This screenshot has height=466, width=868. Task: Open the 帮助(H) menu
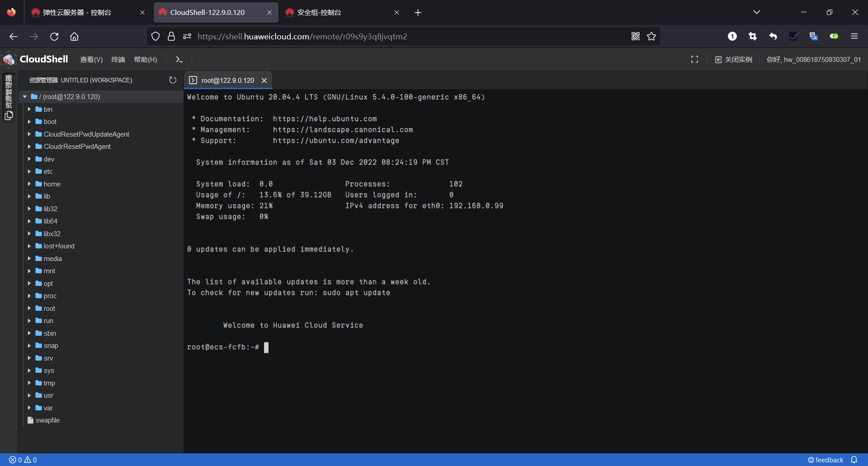(146, 60)
